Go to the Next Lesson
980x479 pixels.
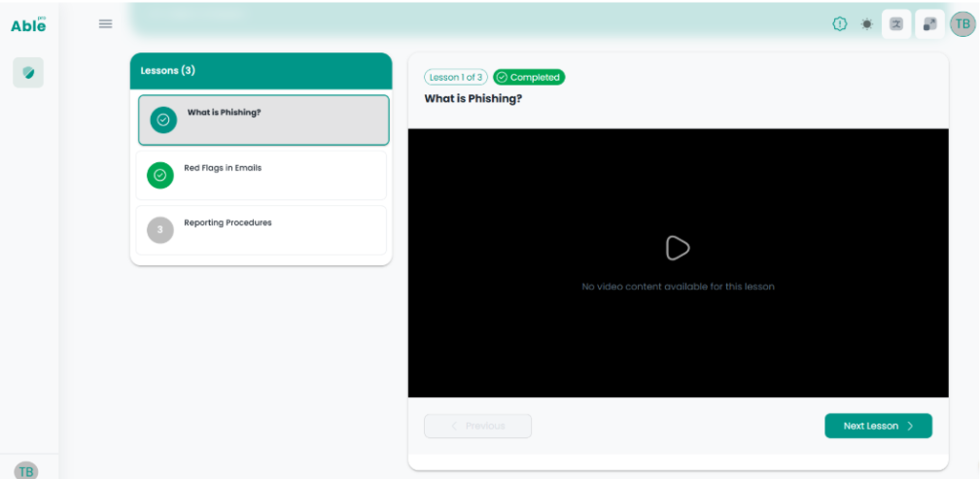pos(878,426)
